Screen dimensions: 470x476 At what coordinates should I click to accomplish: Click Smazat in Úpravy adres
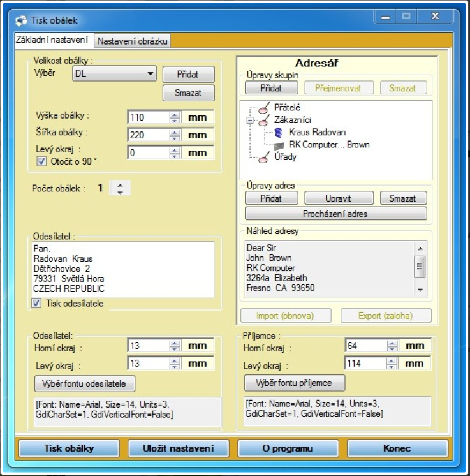pyautogui.click(x=403, y=198)
